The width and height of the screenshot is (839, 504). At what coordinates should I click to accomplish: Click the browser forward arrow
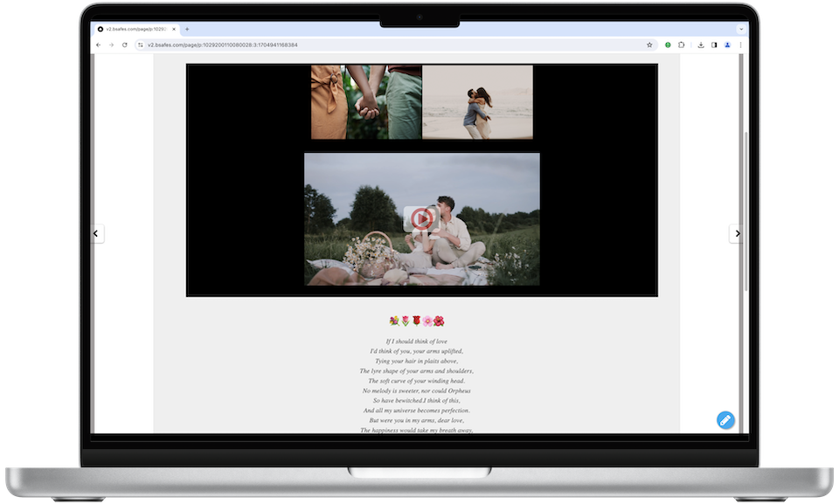click(x=112, y=45)
